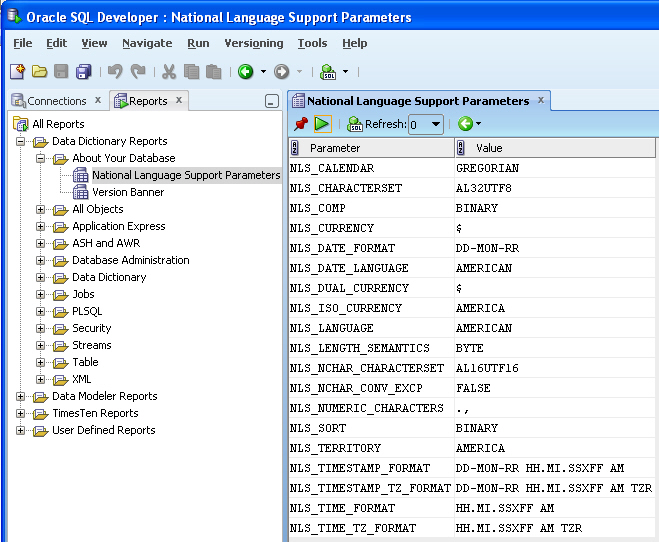Screen dimensions: 659x542
Task: Expand the Security folder
Action: click(x=40, y=328)
